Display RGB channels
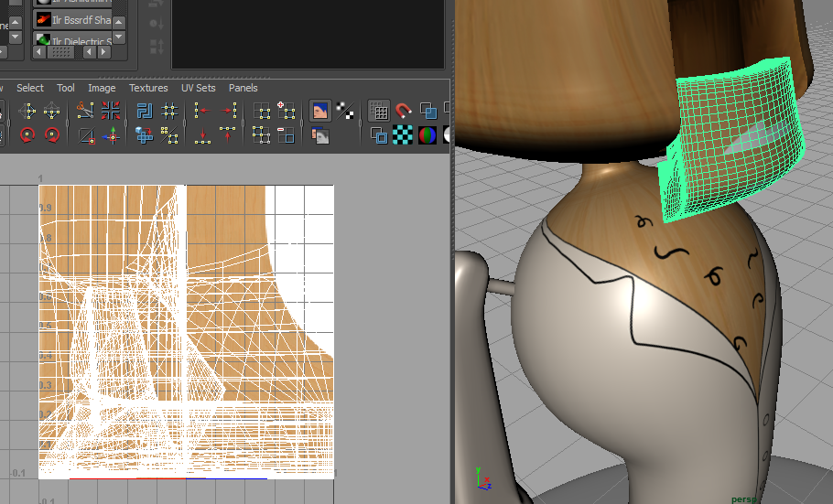 pos(427,135)
